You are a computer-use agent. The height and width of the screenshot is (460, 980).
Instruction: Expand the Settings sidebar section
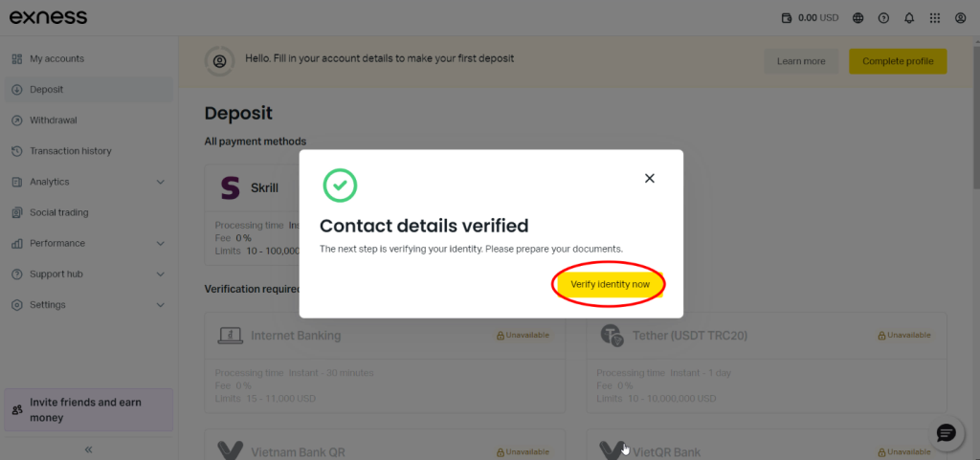(160, 304)
